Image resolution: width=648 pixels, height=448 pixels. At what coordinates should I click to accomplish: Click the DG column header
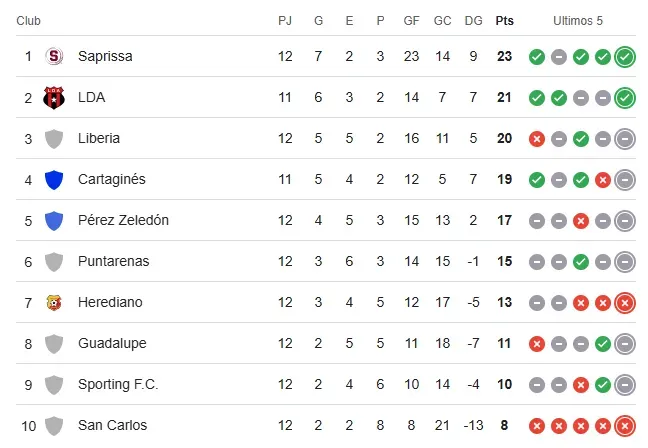(474, 21)
